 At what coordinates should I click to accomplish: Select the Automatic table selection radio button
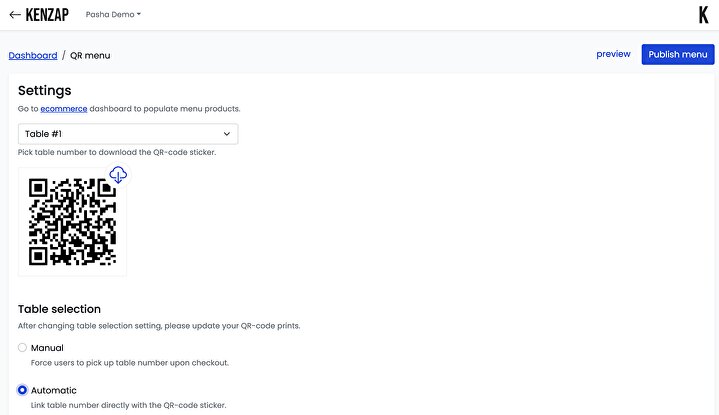[23, 390]
